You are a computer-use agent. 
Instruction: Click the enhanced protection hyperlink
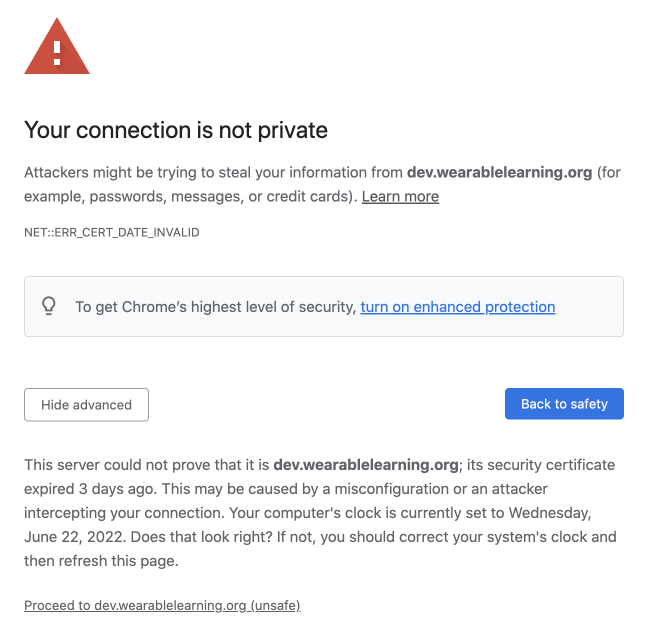pyautogui.click(x=457, y=306)
